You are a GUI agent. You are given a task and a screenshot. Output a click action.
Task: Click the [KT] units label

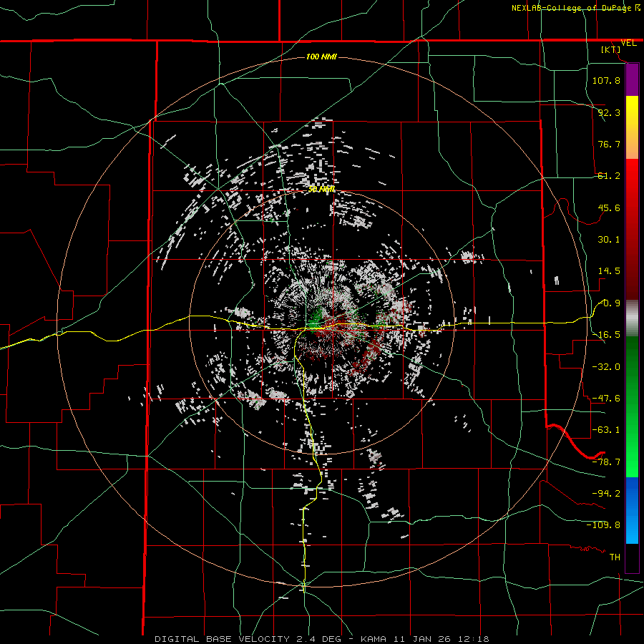tap(611, 49)
